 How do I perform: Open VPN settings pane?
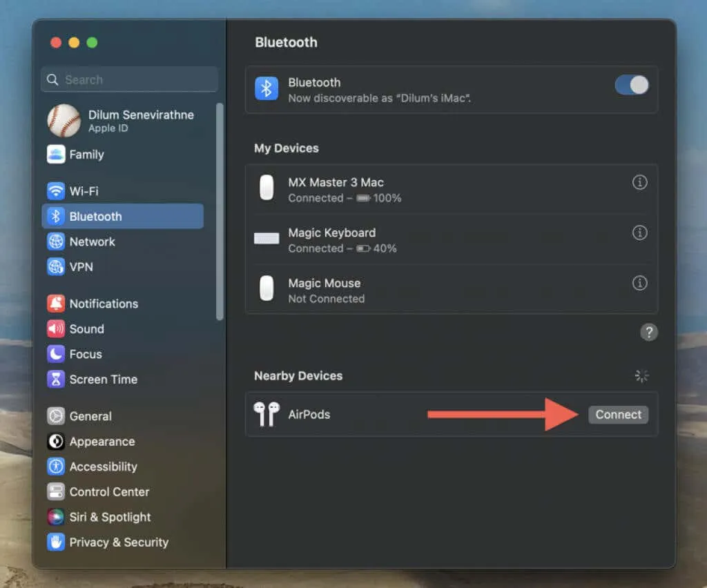tap(81, 267)
